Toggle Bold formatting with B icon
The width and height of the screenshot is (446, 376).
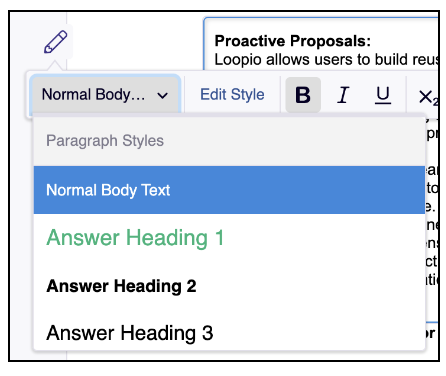(303, 95)
